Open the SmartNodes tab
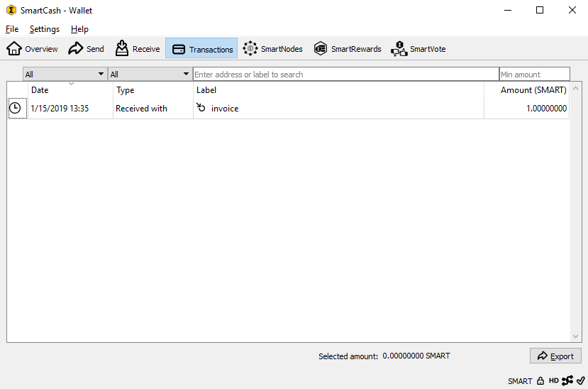 (x=272, y=49)
